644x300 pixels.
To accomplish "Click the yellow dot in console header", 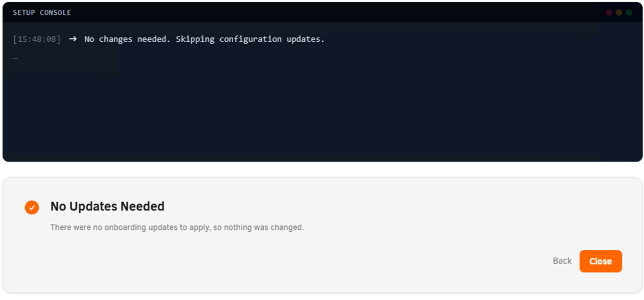I will coord(619,13).
